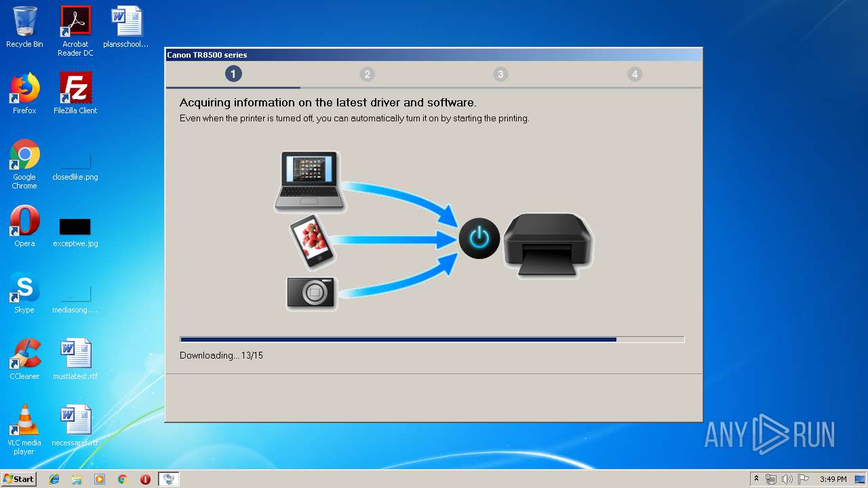Open the network tray icon
The width and height of the screenshot is (868, 488).
[771, 479]
